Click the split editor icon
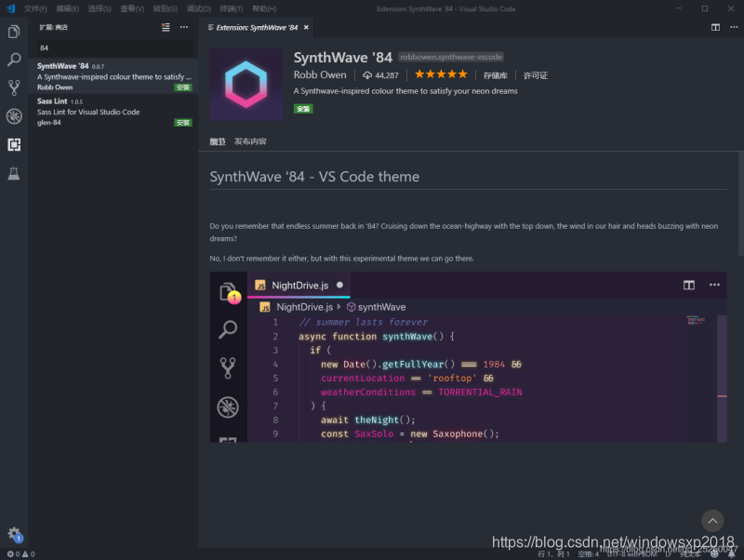Image resolution: width=744 pixels, height=560 pixels. click(x=715, y=27)
